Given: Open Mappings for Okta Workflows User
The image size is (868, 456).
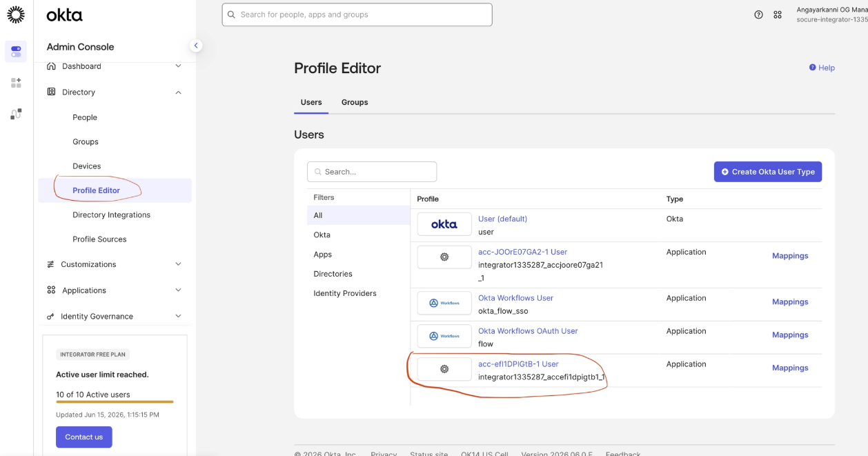Looking at the screenshot, I should [790, 302].
